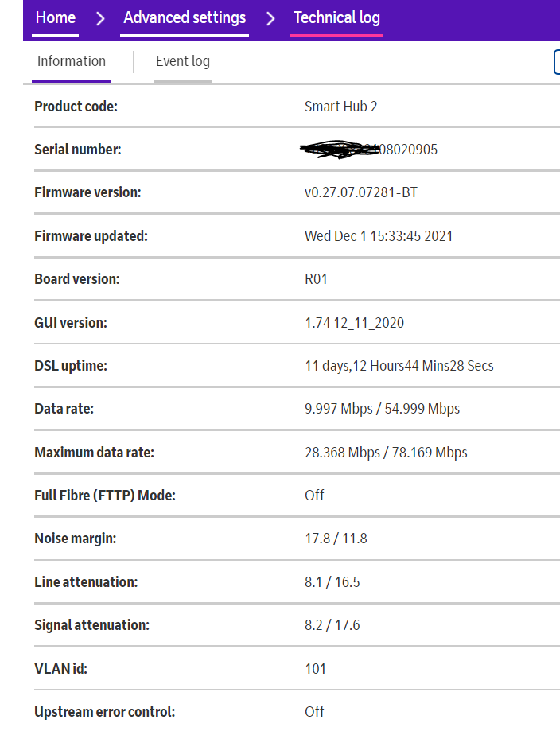Click the Firmware updated date value
Viewport: 560px width, 731px height.
(379, 236)
